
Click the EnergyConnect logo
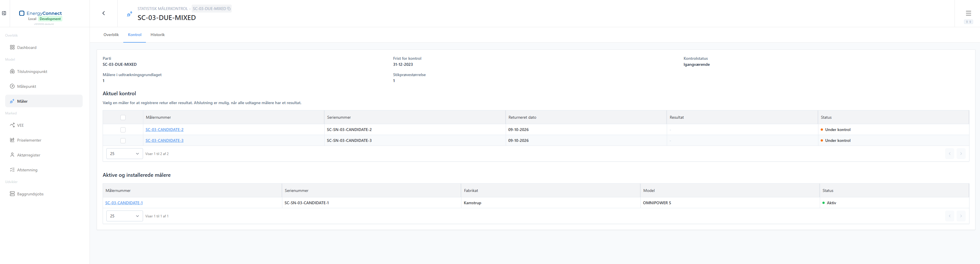coord(40,13)
